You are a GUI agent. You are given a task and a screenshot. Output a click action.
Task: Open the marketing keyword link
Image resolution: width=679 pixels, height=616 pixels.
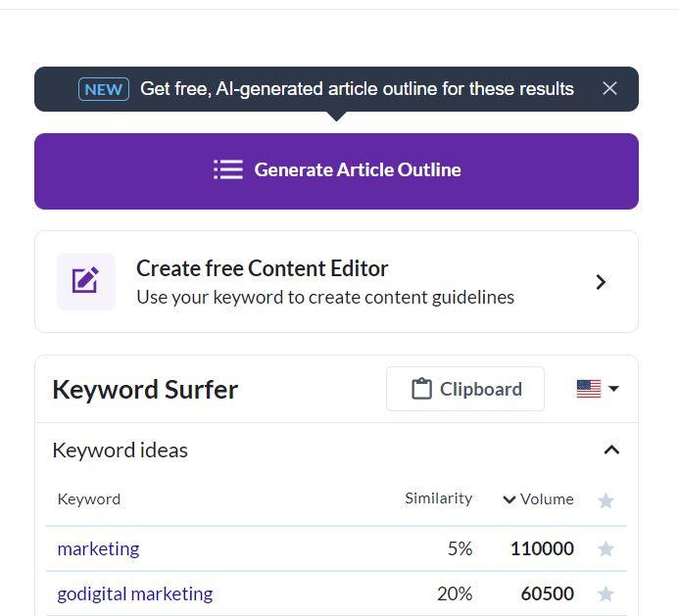coord(98,548)
